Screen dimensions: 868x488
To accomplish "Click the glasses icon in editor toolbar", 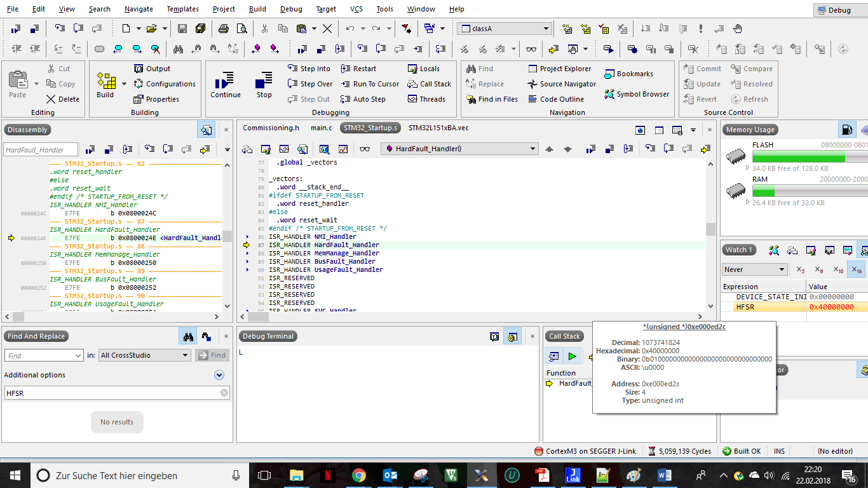I will pos(365,149).
